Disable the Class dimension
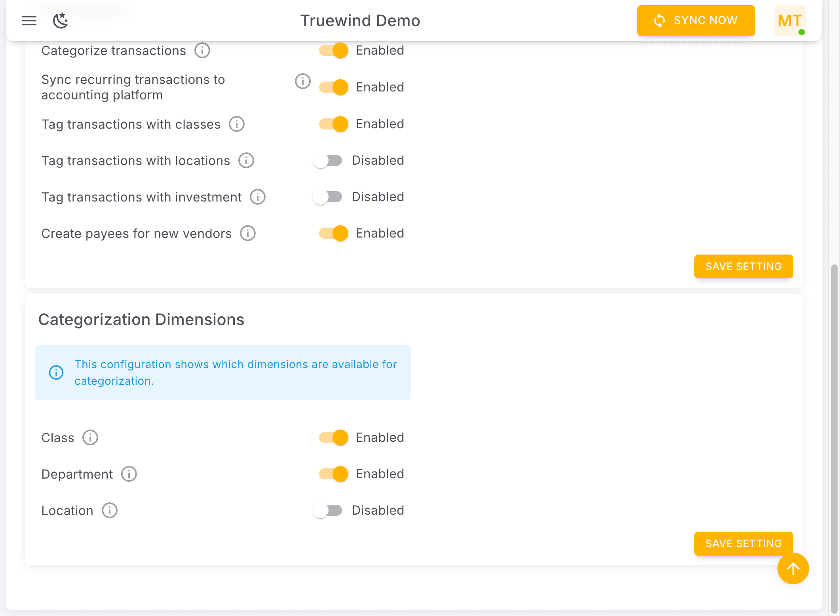Screen dimensions: 840x616 (x=333, y=437)
